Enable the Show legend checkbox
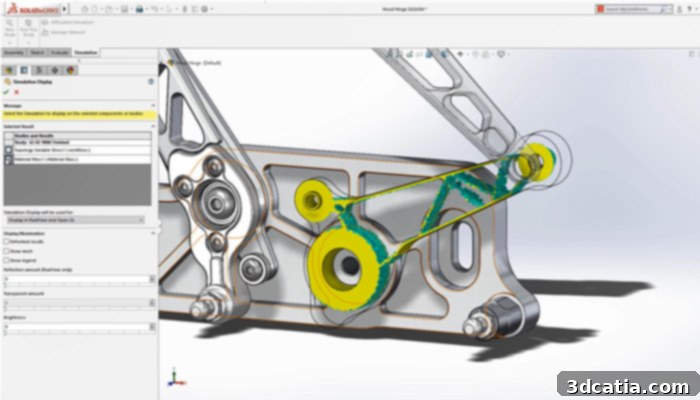 (x=7, y=260)
